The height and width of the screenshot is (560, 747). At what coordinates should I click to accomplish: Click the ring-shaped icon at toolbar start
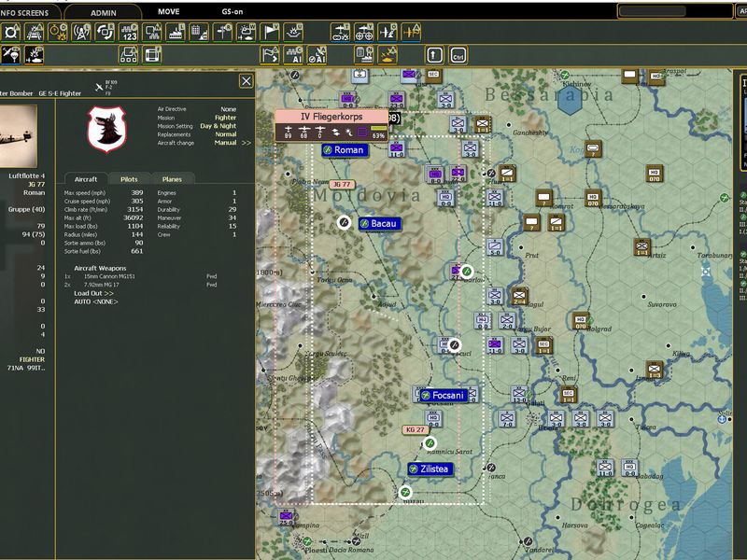coord(10,33)
